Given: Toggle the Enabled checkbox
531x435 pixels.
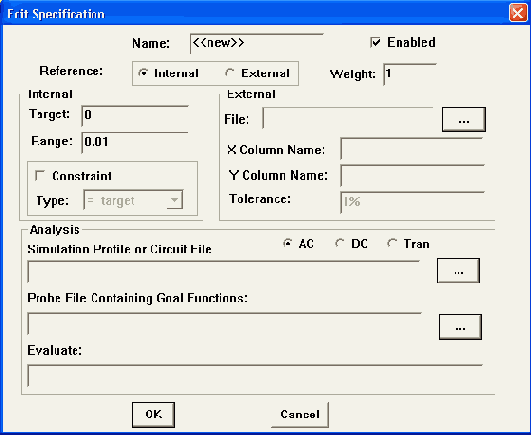Looking at the screenshot, I should (376, 43).
